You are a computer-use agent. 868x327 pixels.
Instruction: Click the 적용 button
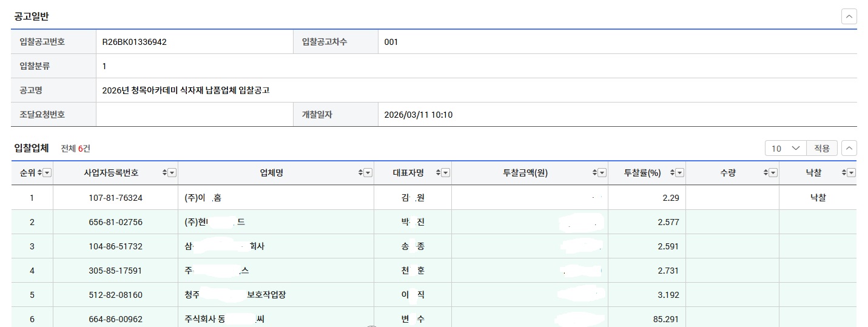(x=822, y=148)
